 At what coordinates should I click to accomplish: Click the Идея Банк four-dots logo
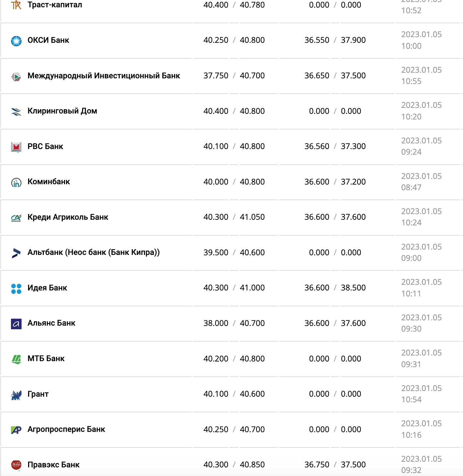click(x=16, y=288)
